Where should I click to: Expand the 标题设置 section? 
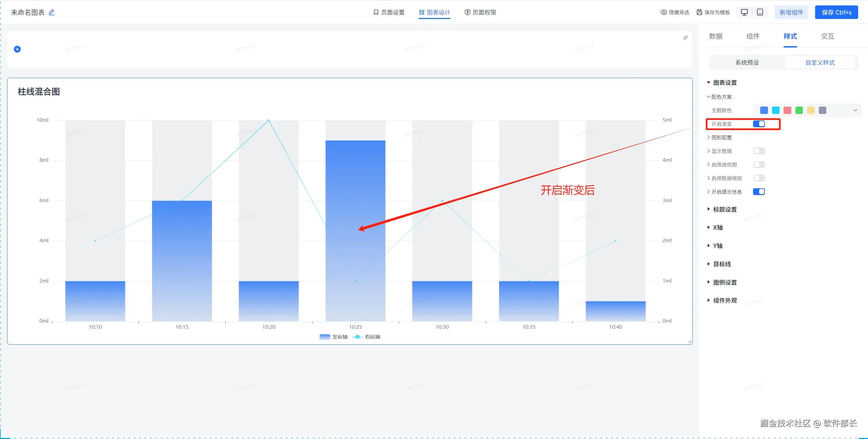725,210
